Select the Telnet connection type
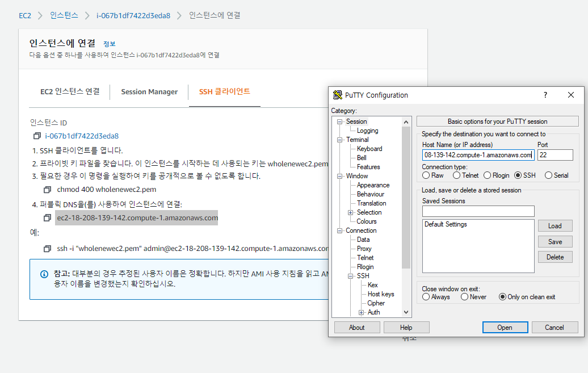Image resolution: width=588 pixels, height=373 pixels. [x=456, y=175]
